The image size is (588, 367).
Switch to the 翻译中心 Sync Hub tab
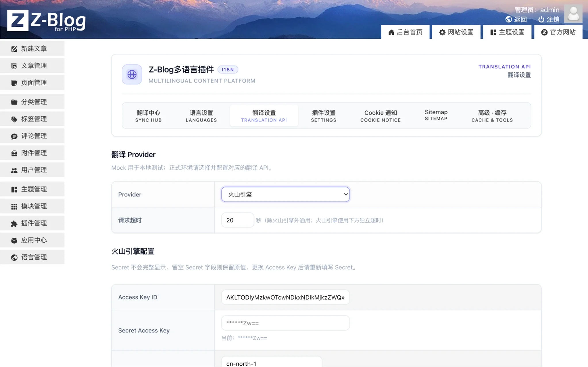click(x=148, y=116)
